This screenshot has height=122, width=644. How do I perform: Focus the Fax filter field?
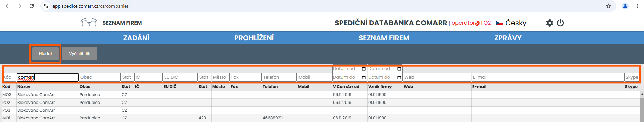[x=246, y=77]
